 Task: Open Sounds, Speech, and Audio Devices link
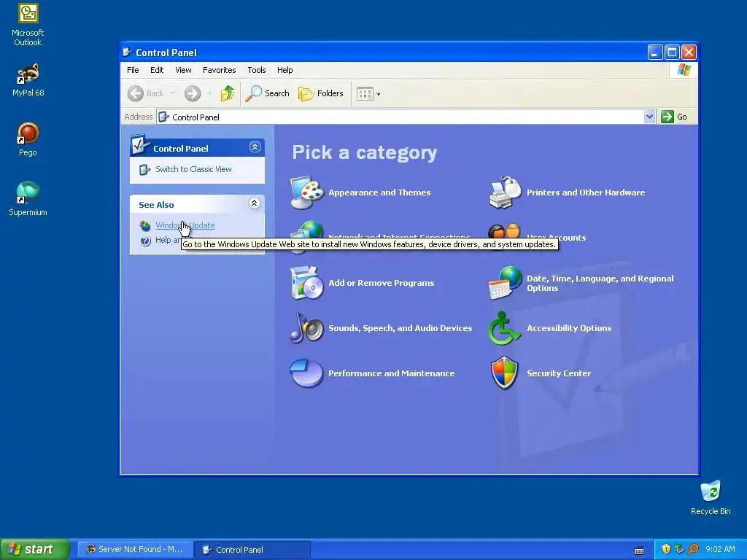[400, 328]
